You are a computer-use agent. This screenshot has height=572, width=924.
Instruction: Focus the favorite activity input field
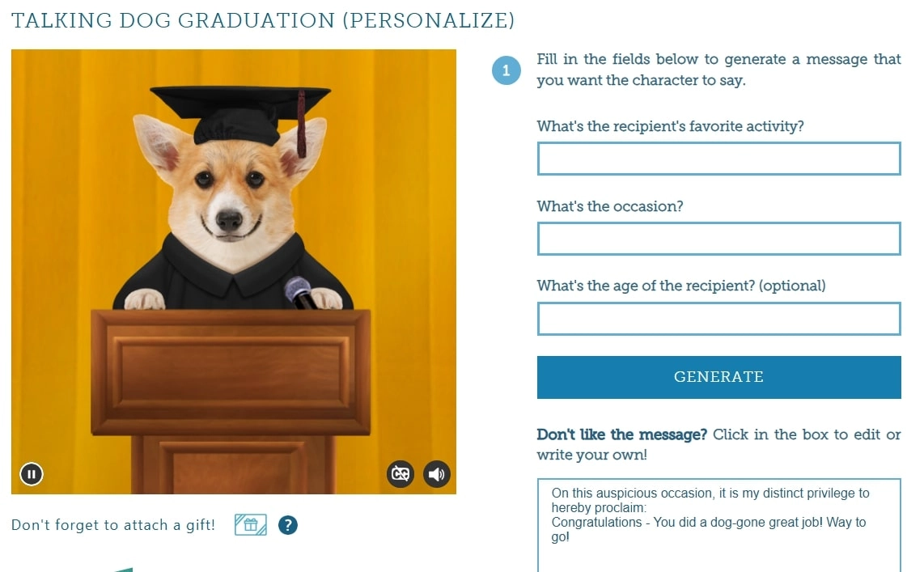(718, 159)
